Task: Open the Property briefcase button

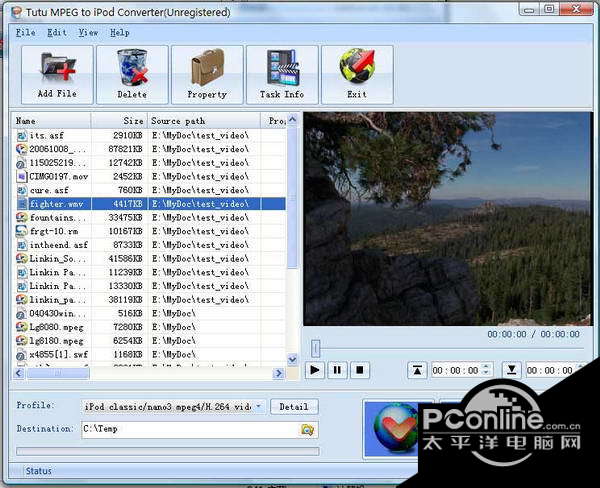Action: (207, 75)
